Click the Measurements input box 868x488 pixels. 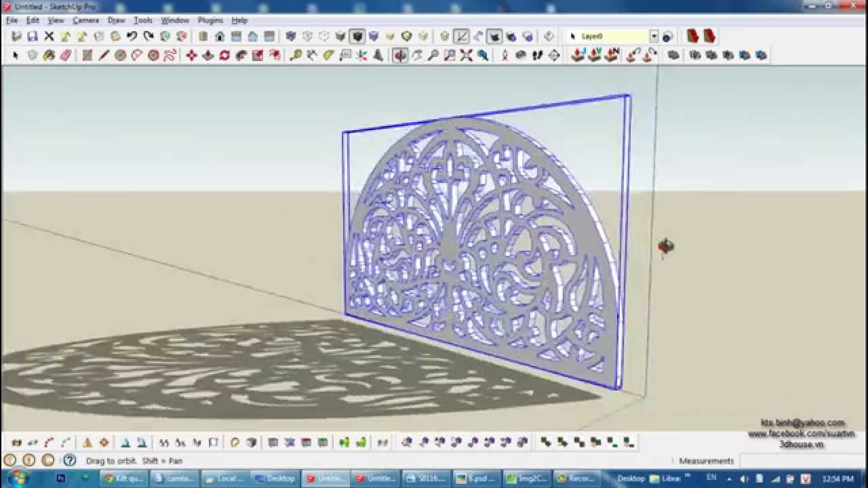pos(803,461)
